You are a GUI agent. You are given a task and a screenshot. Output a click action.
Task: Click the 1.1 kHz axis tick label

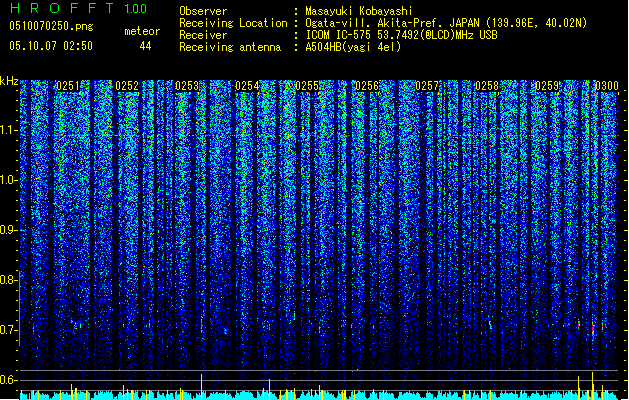(8, 130)
